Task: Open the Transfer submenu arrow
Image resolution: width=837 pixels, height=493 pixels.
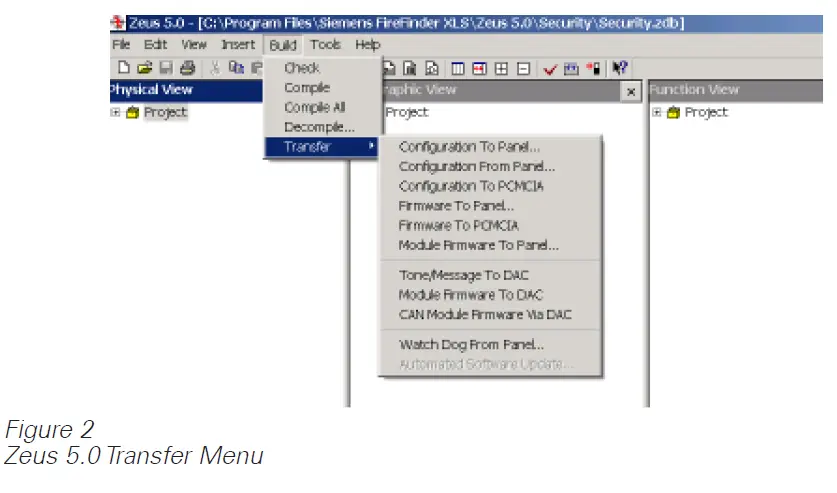Action: coord(371,146)
